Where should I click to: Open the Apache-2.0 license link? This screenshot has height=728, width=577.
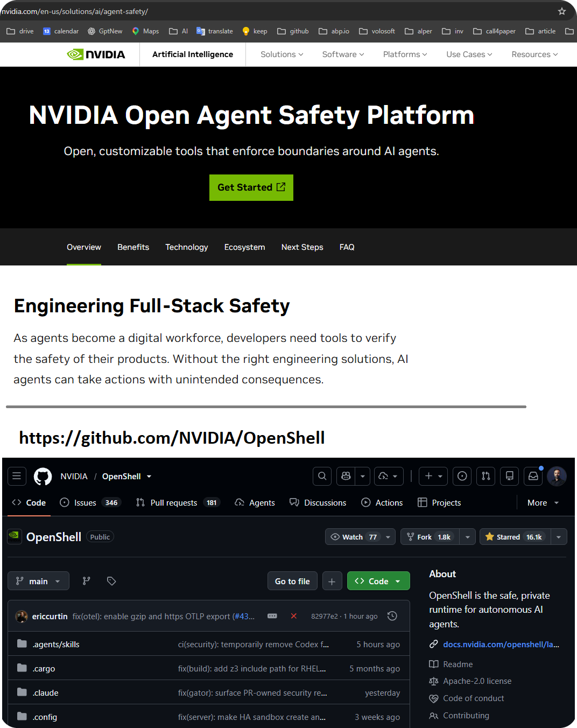point(477,681)
